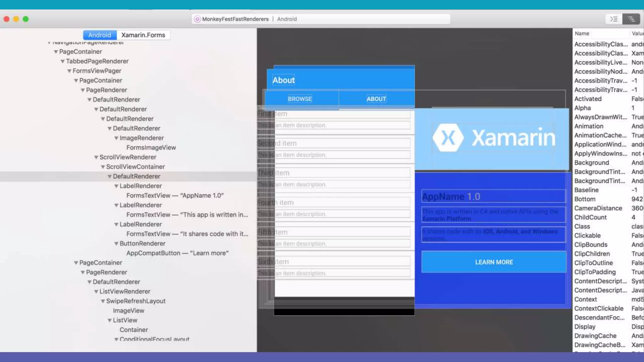Screen dimensions: 644x362
Task: Click the hierarchy view icon top-right
Action: tap(631, 19)
